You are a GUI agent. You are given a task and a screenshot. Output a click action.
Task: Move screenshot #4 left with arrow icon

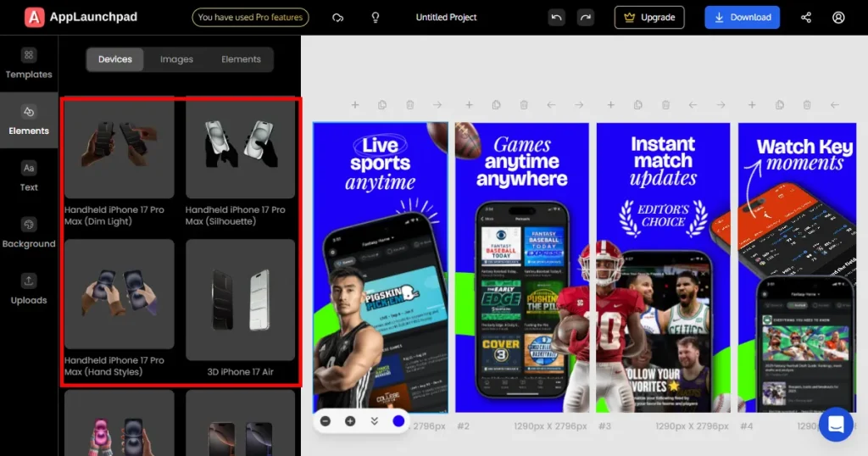(834, 105)
